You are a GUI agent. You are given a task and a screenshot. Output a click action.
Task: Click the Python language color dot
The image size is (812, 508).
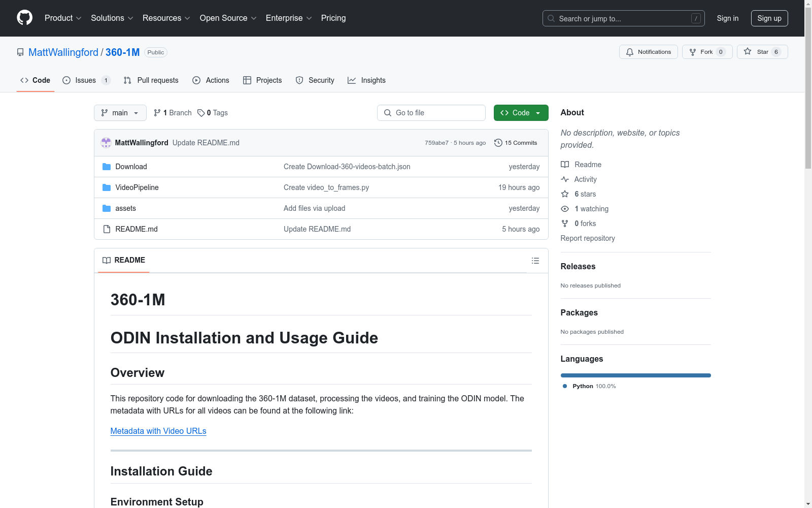click(x=565, y=386)
